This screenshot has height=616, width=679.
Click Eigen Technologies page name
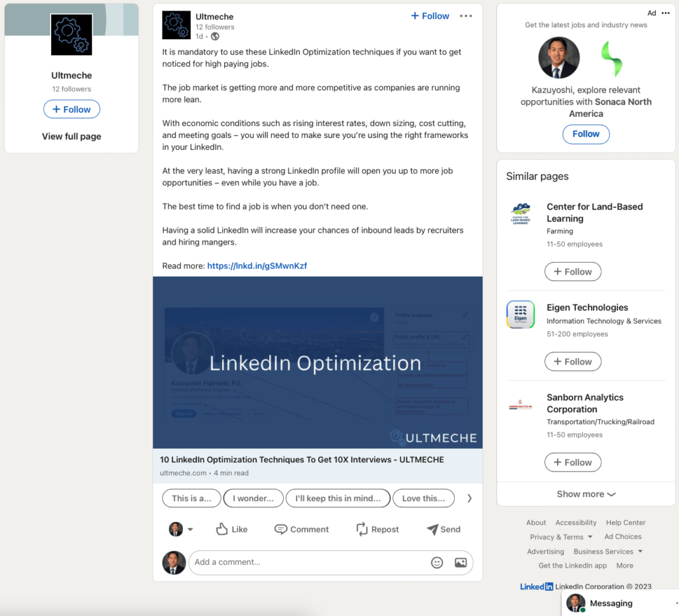pyautogui.click(x=587, y=308)
